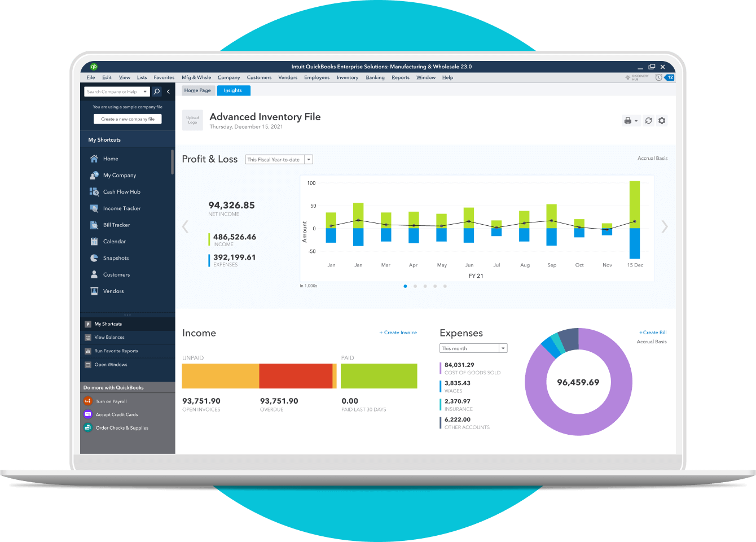This screenshot has width=756, height=542.
Task: Select the My Shortcuts panel button
Action: 128,324
